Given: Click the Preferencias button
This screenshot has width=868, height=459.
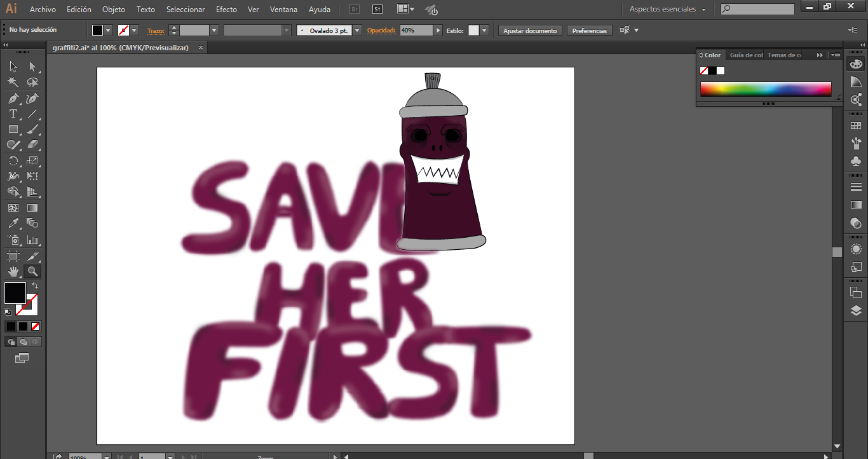Looking at the screenshot, I should tap(590, 31).
